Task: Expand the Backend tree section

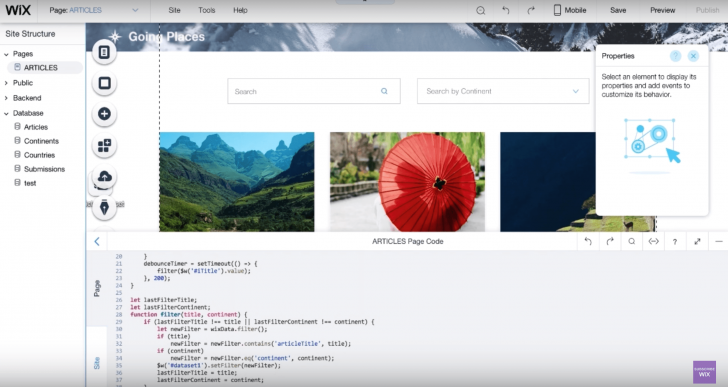Action: coord(6,98)
